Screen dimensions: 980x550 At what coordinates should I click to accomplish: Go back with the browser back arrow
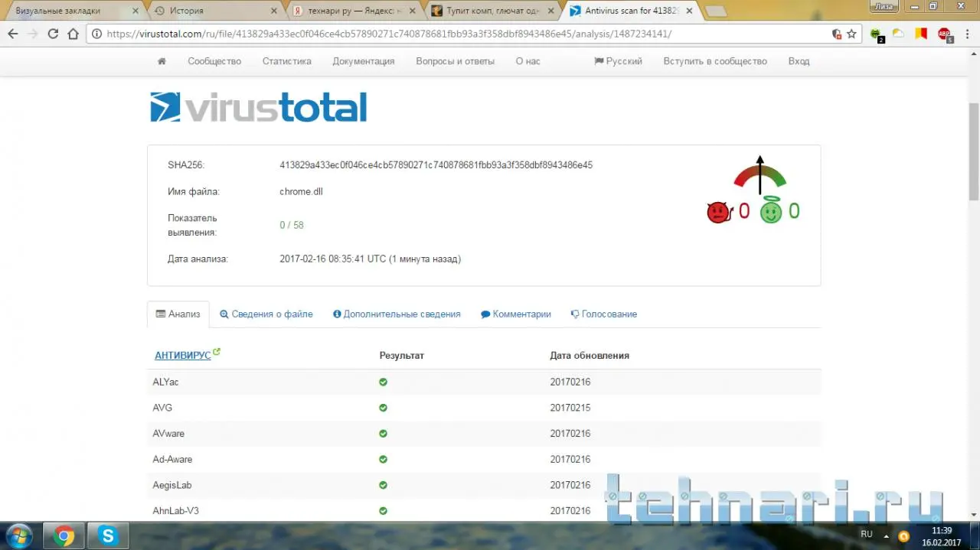pos(13,34)
